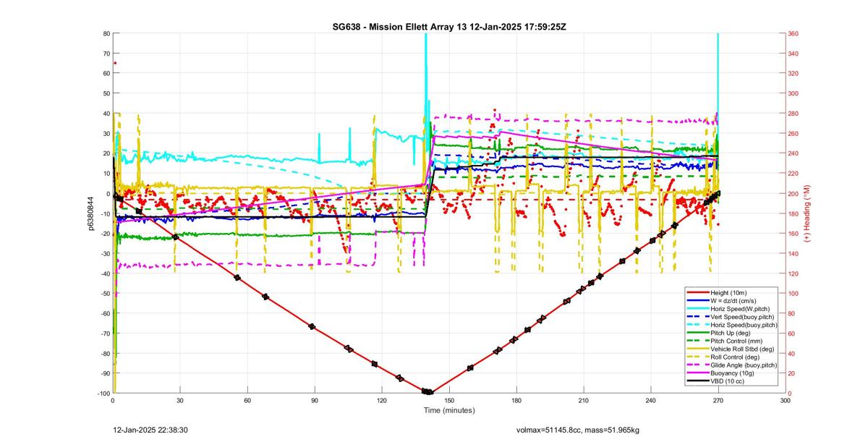Click the heading axis tick label '280'
This screenshot has width=868, height=442.
795,114
